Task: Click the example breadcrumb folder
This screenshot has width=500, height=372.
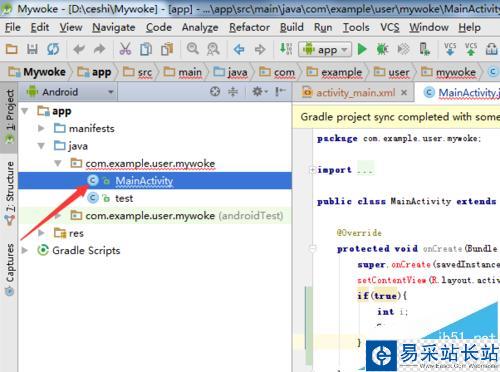Action: pos(334,72)
